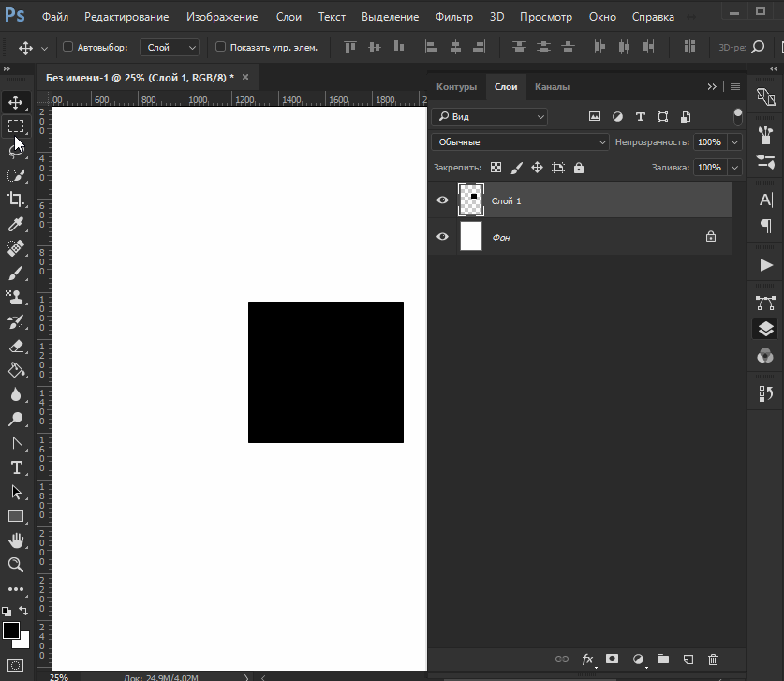Select the Zoom tool in toolbar
Image resolution: width=784 pixels, height=681 pixels.
click(16, 565)
